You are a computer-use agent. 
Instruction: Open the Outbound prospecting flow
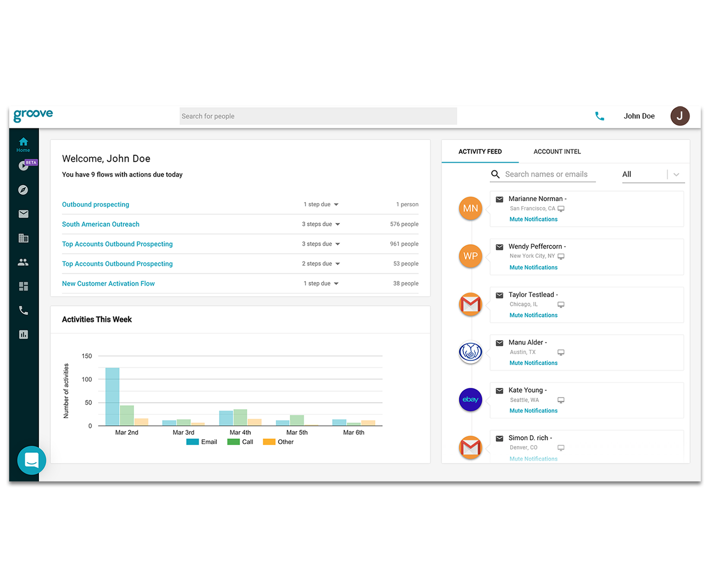tap(96, 204)
